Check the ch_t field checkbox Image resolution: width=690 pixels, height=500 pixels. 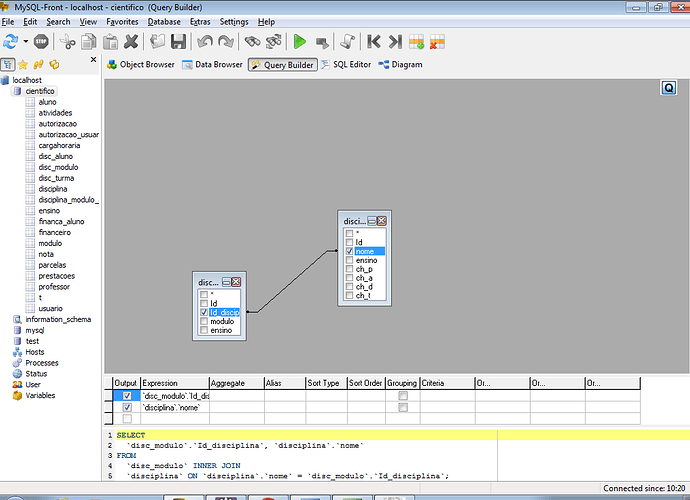point(349,295)
